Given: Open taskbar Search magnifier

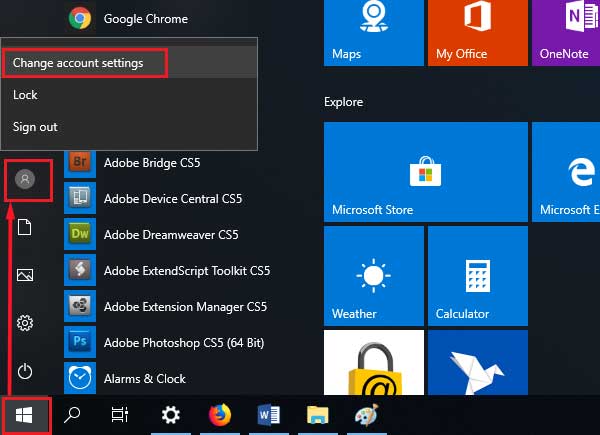Looking at the screenshot, I should (x=72, y=415).
